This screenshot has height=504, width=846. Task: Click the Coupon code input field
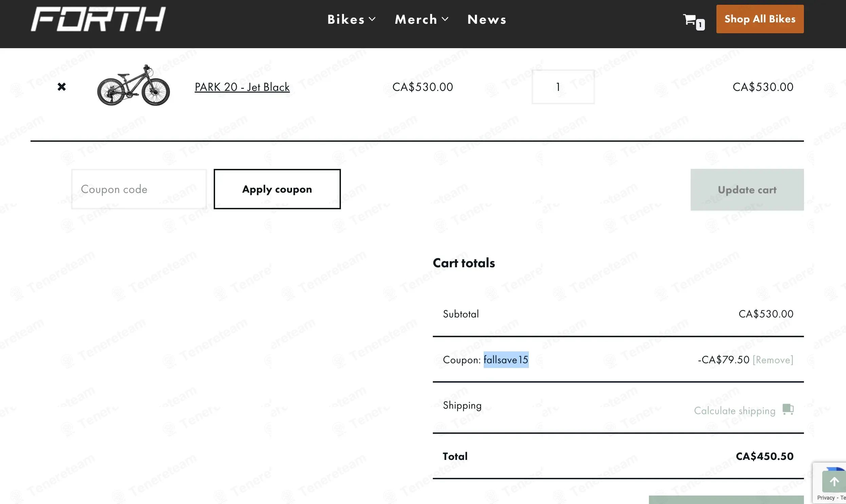139,189
